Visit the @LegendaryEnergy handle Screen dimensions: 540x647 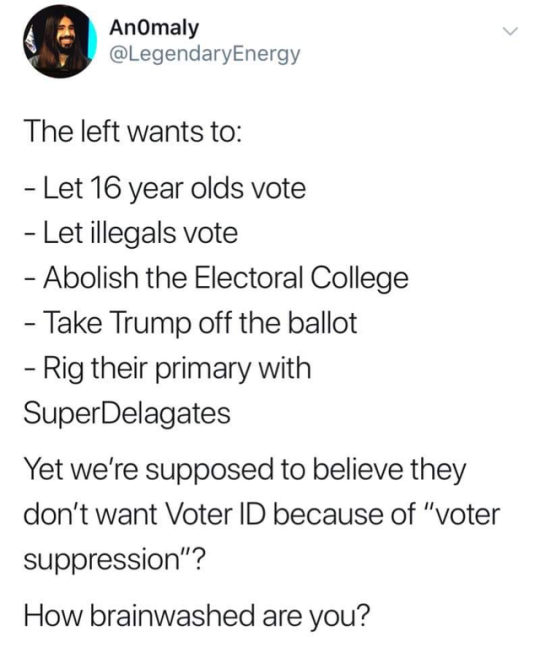pyautogui.click(x=204, y=55)
